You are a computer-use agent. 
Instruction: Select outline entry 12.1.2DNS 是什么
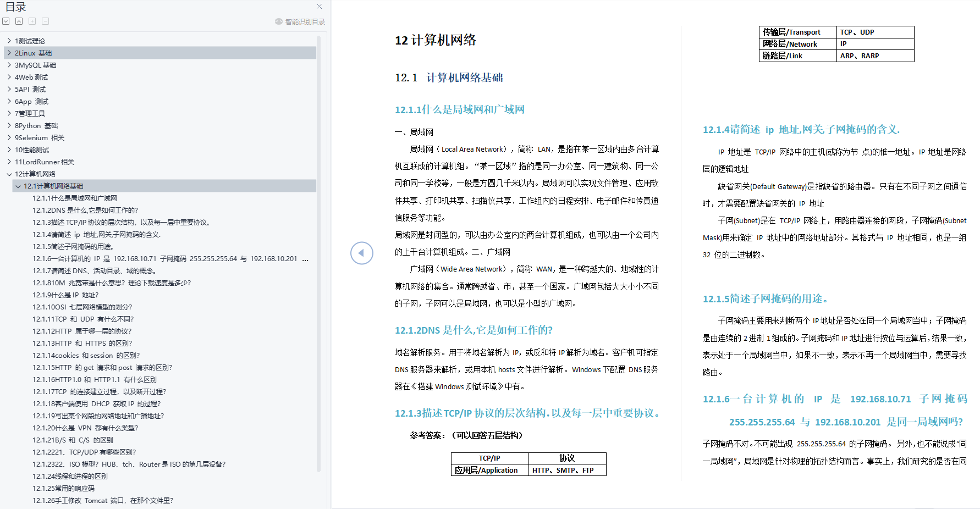[85, 210]
